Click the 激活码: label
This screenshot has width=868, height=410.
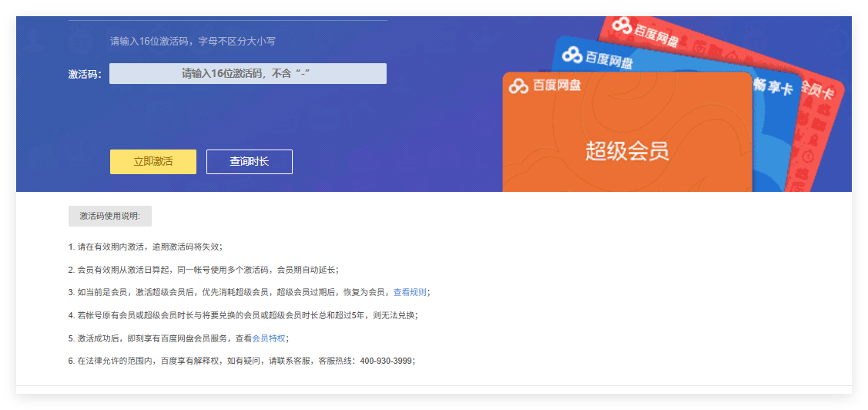tap(85, 74)
